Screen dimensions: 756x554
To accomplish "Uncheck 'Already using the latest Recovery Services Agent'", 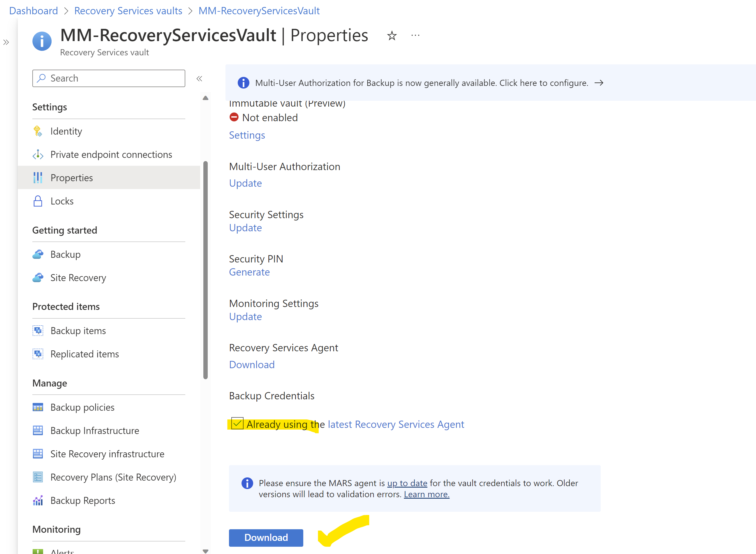I will (237, 424).
